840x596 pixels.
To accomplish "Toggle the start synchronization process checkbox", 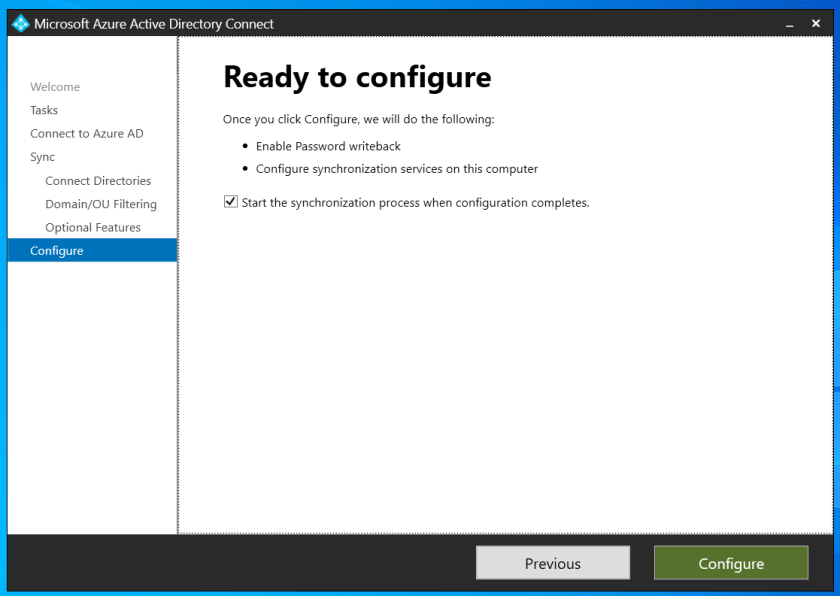I will (231, 202).
